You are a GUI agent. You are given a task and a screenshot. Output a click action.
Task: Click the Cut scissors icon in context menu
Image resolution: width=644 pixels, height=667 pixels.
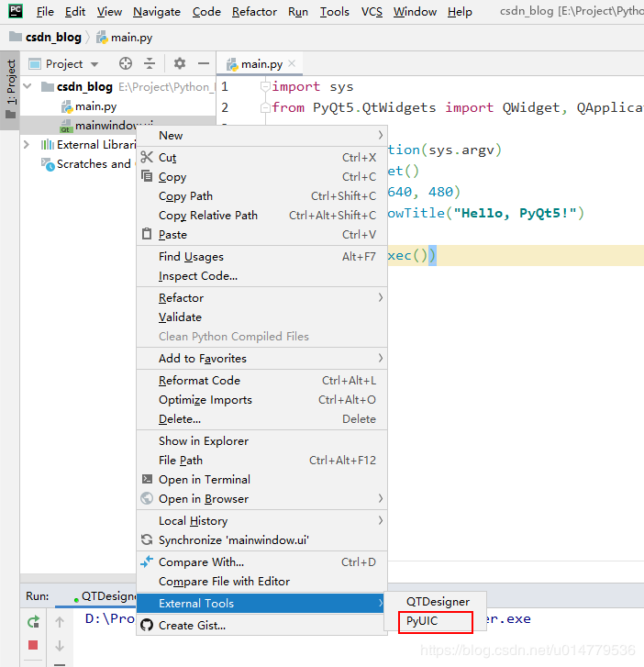(x=147, y=157)
